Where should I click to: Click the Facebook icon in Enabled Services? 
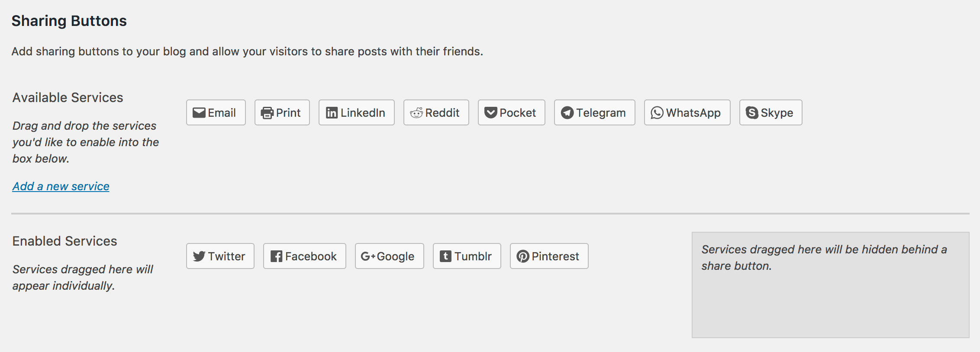(277, 256)
